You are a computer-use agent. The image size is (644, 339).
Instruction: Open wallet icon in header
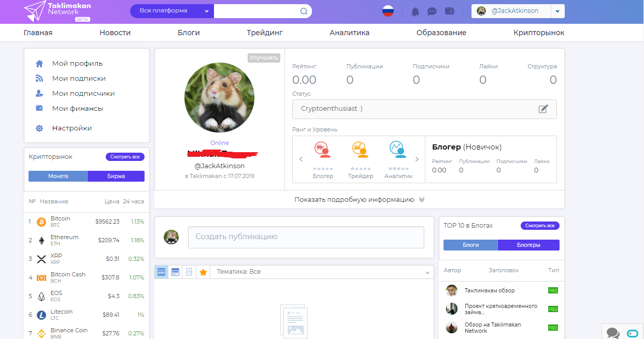click(450, 11)
